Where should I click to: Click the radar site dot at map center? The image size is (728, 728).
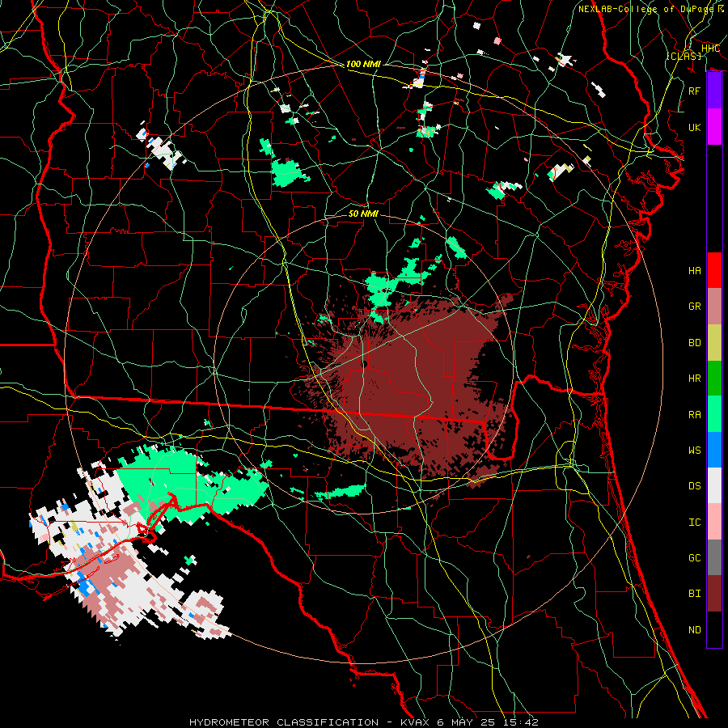pos(365,364)
